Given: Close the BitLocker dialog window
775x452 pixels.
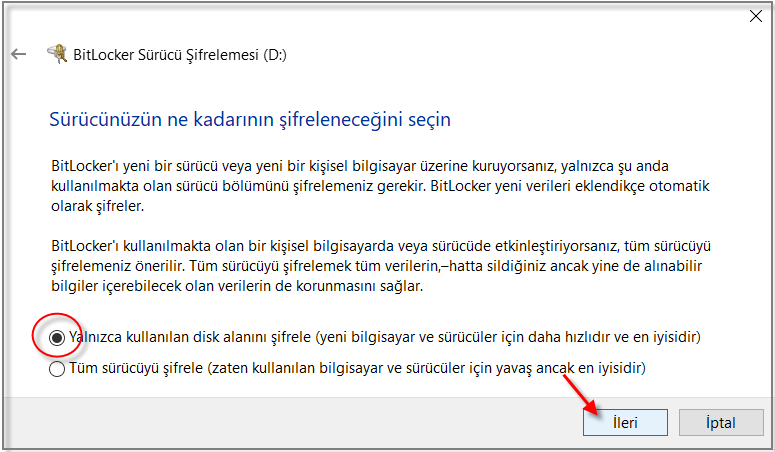Looking at the screenshot, I should click(x=753, y=16).
